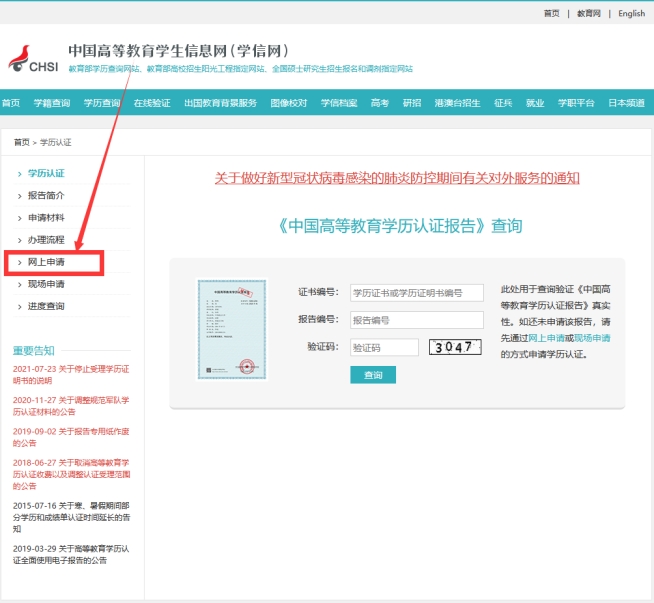Open 2015-07-16 holiday processing time notice
654x603 pixels.
pos(71,517)
